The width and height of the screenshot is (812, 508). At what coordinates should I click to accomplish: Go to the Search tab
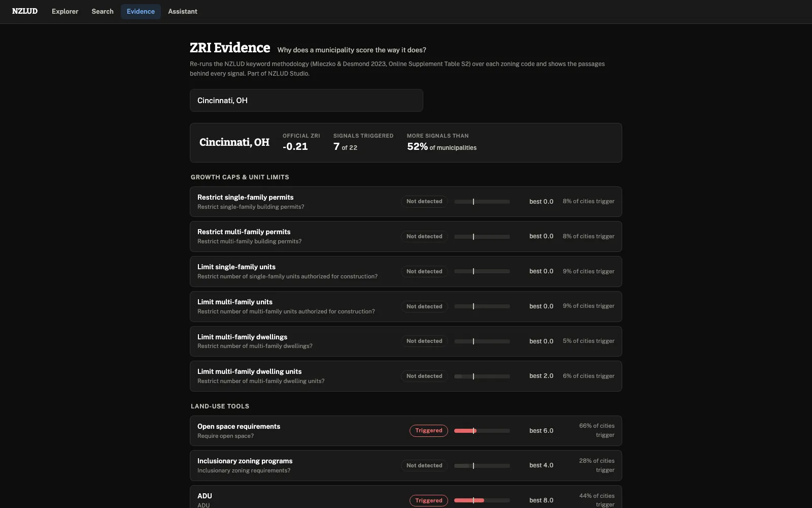coord(103,11)
